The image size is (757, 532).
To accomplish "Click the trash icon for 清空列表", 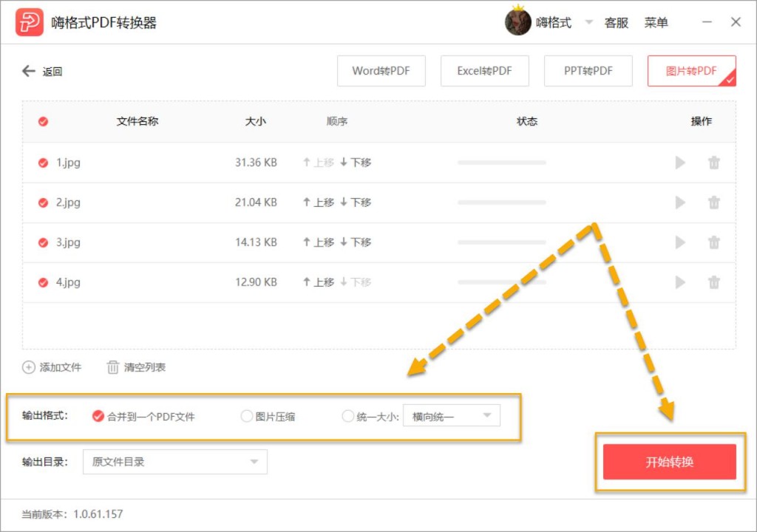I will 112,367.
